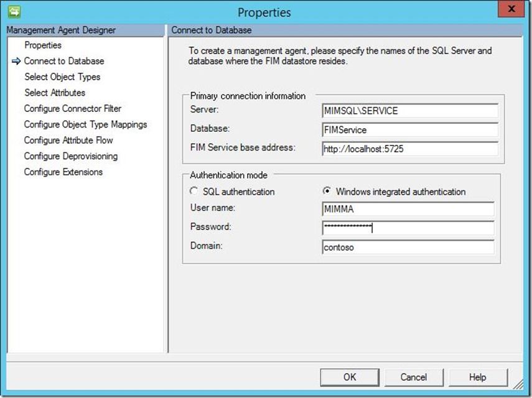Go to Connect to Database page

[64, 61]
